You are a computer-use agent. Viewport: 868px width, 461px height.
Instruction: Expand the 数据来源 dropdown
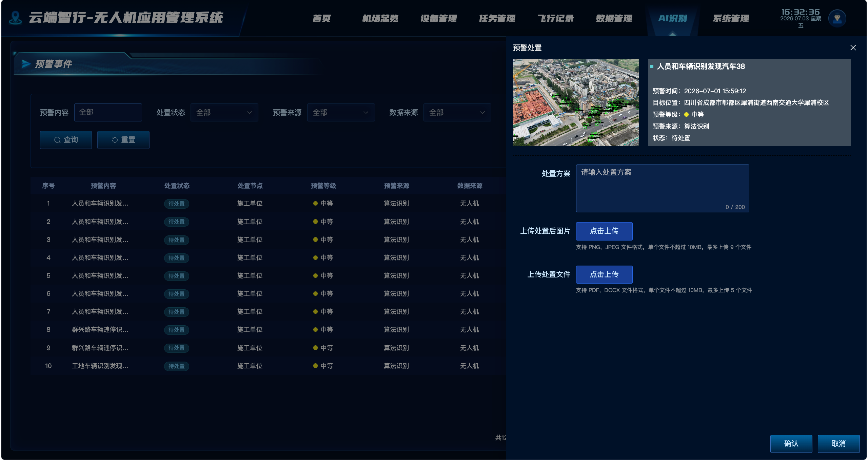click(457, 112)
